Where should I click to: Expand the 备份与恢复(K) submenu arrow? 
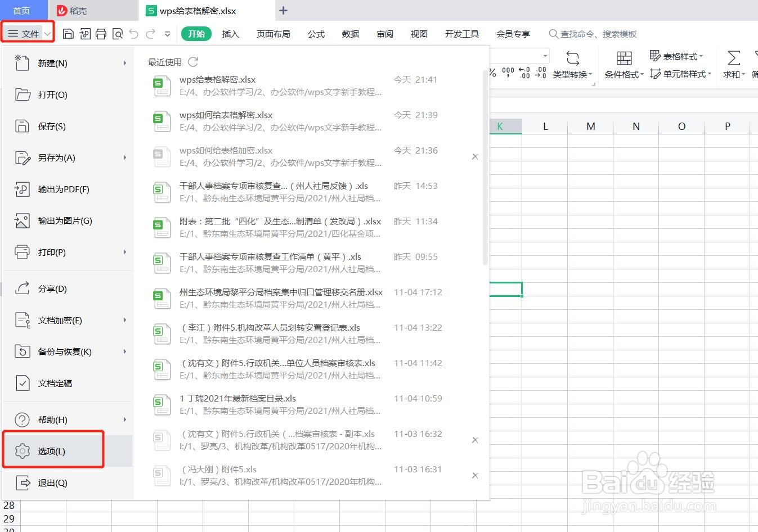tap(125, 351)
